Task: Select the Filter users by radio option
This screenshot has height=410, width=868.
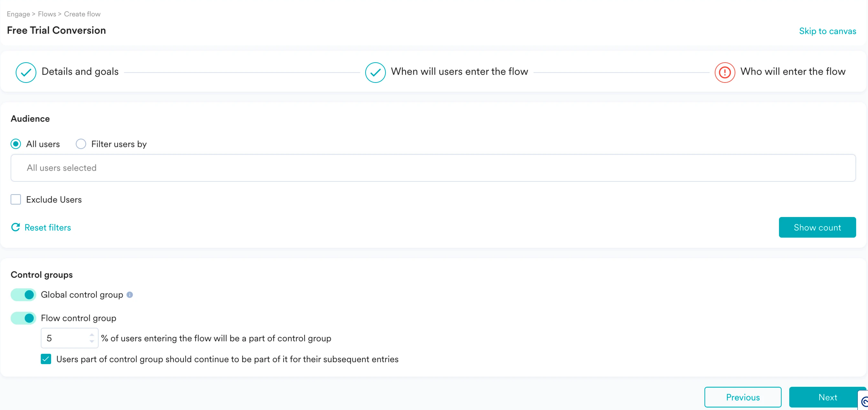Action: tap(81, 144)
